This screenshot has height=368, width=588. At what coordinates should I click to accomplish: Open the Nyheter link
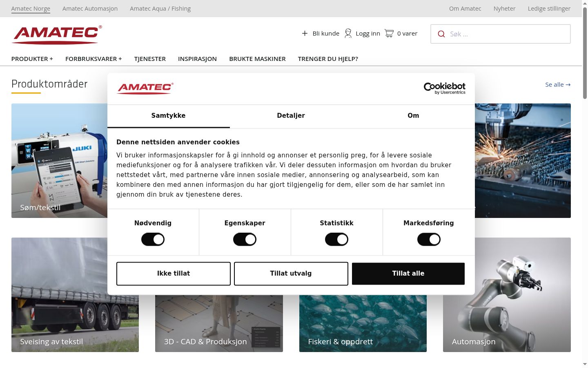tap(504, 9)
